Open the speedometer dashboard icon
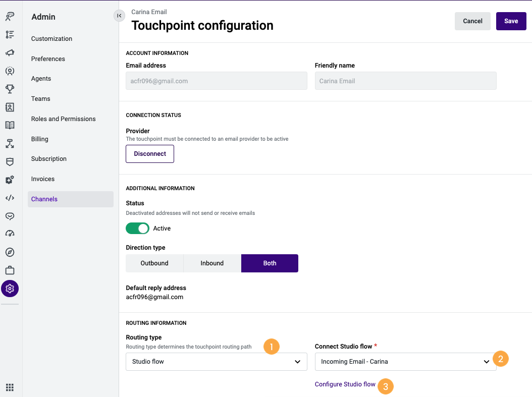This screenshot has width=532, height=397. click(10, 234)
